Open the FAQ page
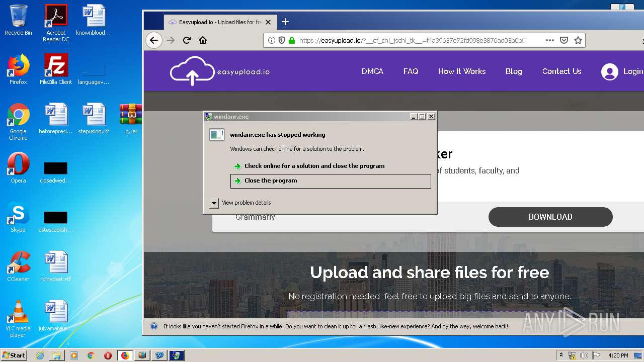This screenshot has width=644, height=362. (411, 71)
